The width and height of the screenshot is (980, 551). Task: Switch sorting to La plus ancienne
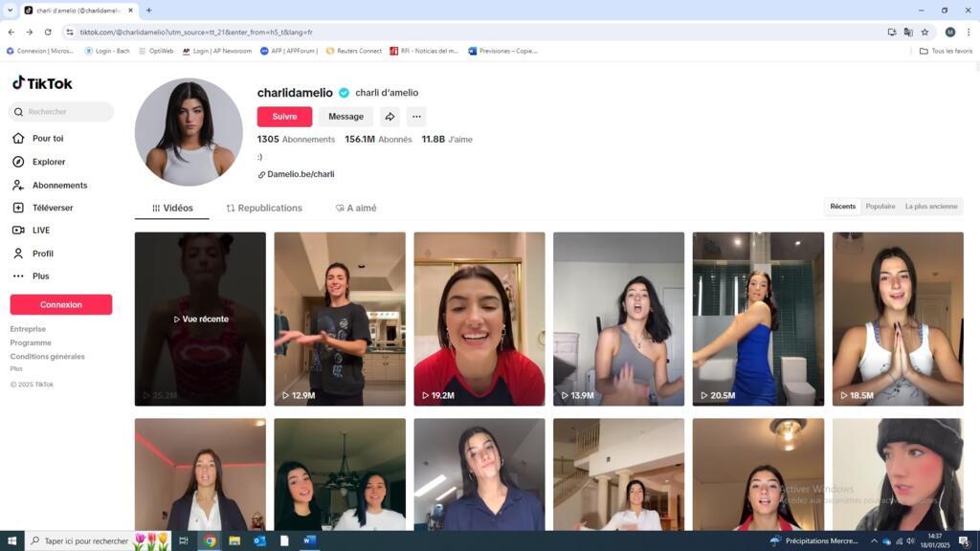929,206
